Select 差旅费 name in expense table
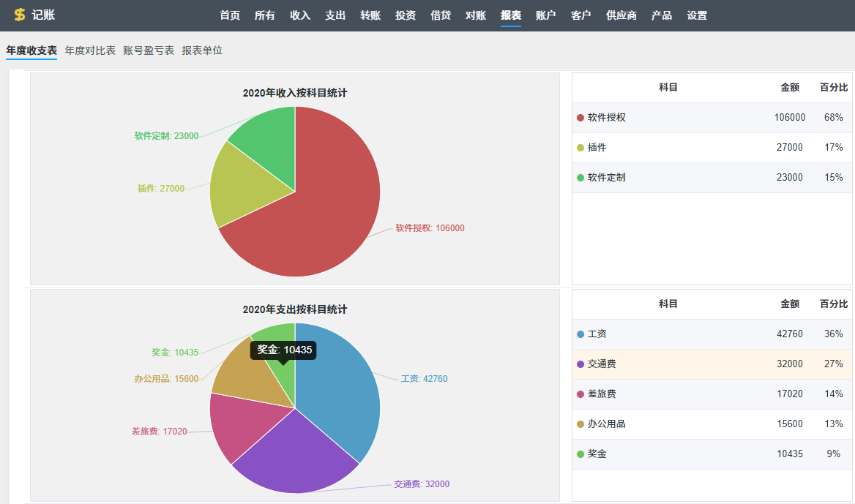This screenshot has height=504, width=855. click(602, 394)
